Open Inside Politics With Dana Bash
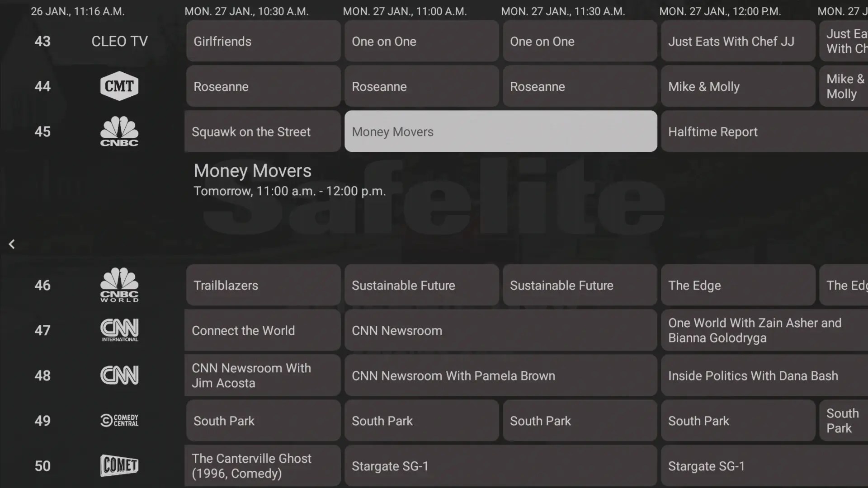 [764, 375]
